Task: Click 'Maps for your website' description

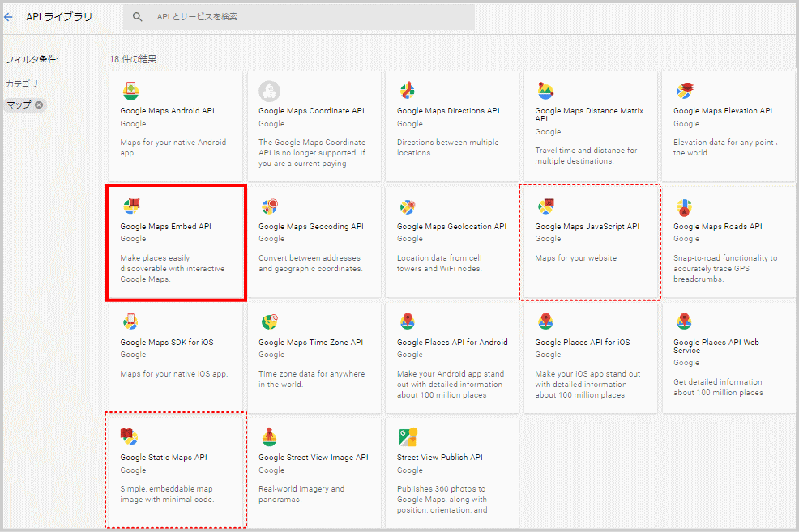Action: tap(576, 258)
